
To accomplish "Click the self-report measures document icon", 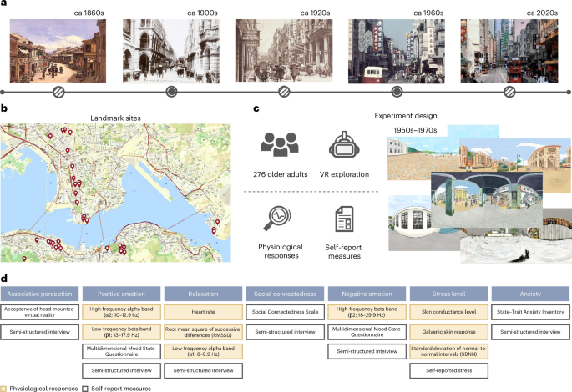I will tap(344, 219).
